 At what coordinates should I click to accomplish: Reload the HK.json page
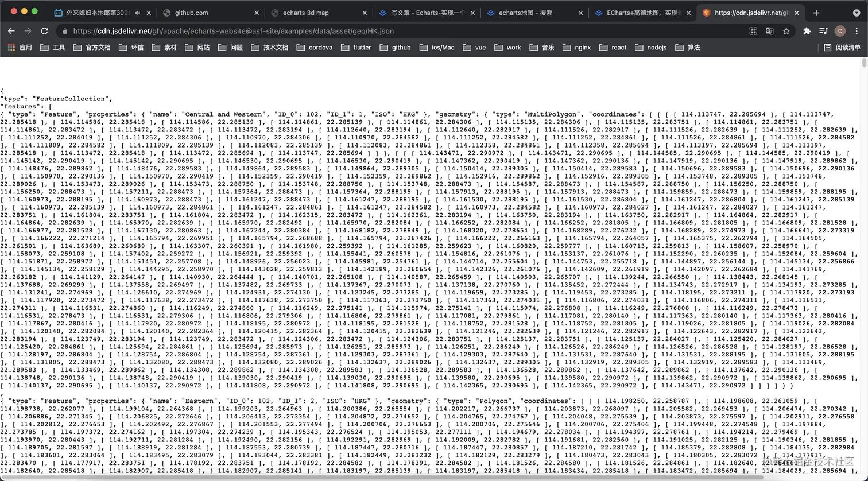(45, 31)
